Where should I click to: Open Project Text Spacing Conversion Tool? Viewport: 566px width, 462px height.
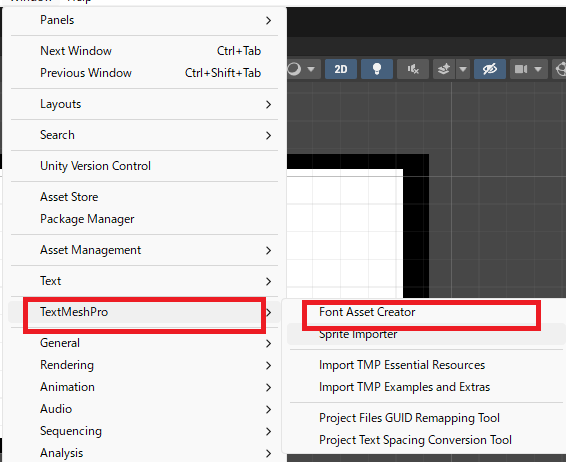(426, 440)
